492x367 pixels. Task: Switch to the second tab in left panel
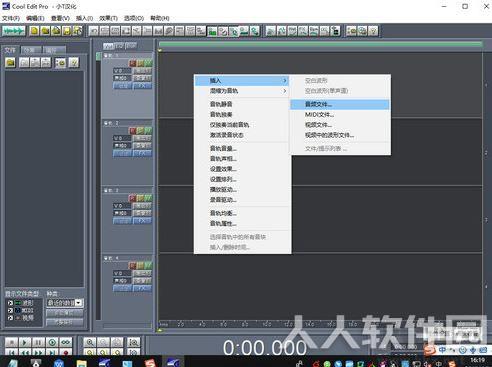pos(31,50)
